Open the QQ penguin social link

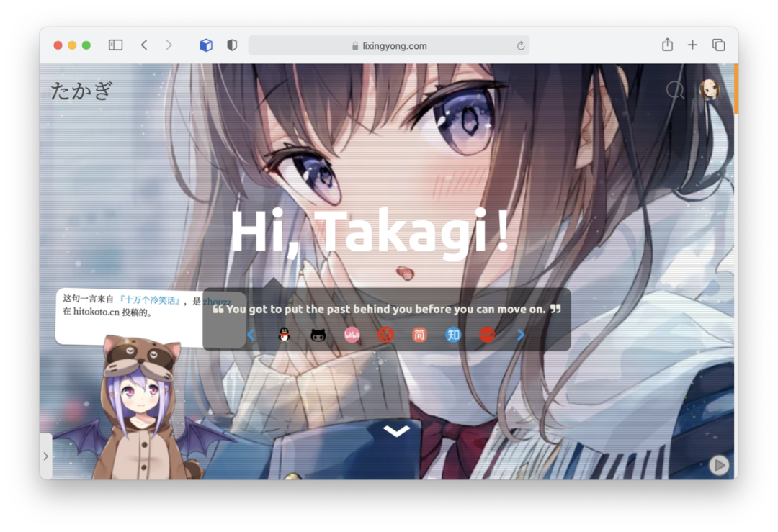pyautogui.click(x=285, y=335)
